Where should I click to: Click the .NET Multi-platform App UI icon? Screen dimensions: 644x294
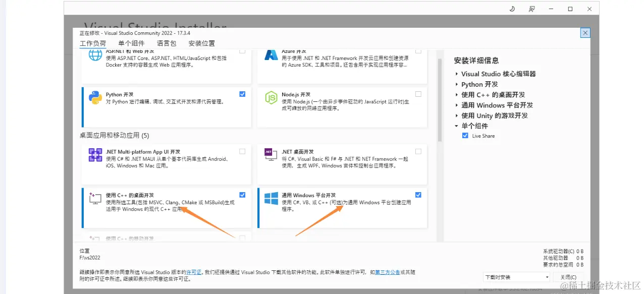pos(95,155)
